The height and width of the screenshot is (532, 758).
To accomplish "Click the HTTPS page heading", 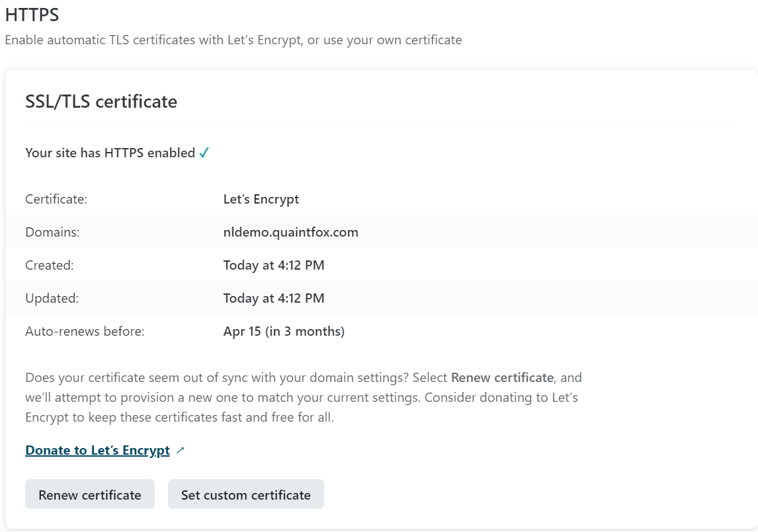I will (33, 14).
